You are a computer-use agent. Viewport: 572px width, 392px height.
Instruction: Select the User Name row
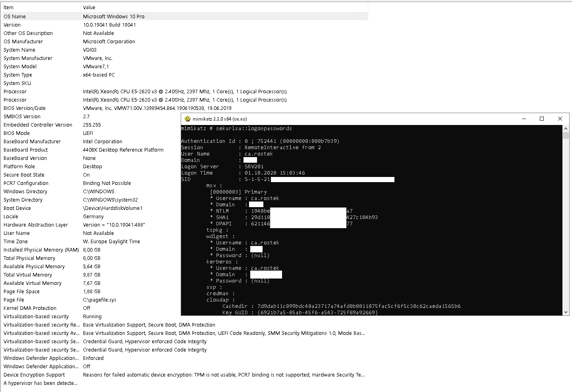91,233
